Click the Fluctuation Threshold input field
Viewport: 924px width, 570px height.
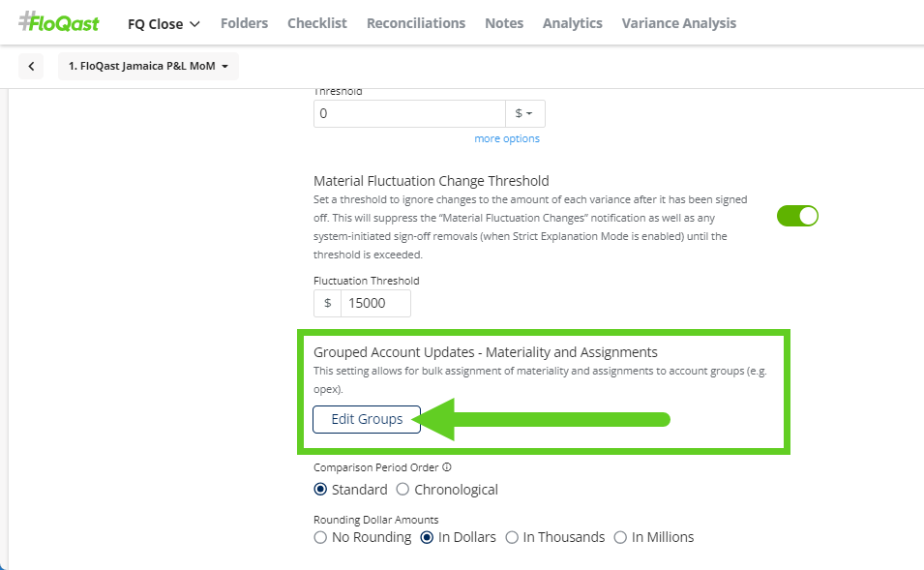(x=375, y=303)
